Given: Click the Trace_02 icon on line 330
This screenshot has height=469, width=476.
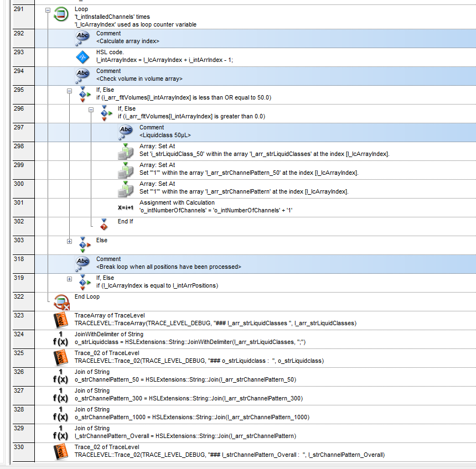Looking at the screenshot, I should coord(61,451).
